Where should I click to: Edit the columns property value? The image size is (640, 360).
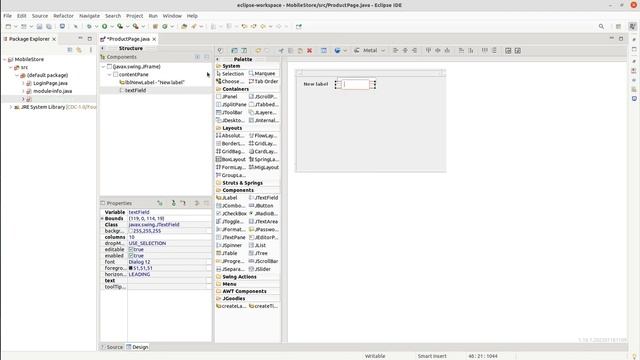tap(169, 237)
